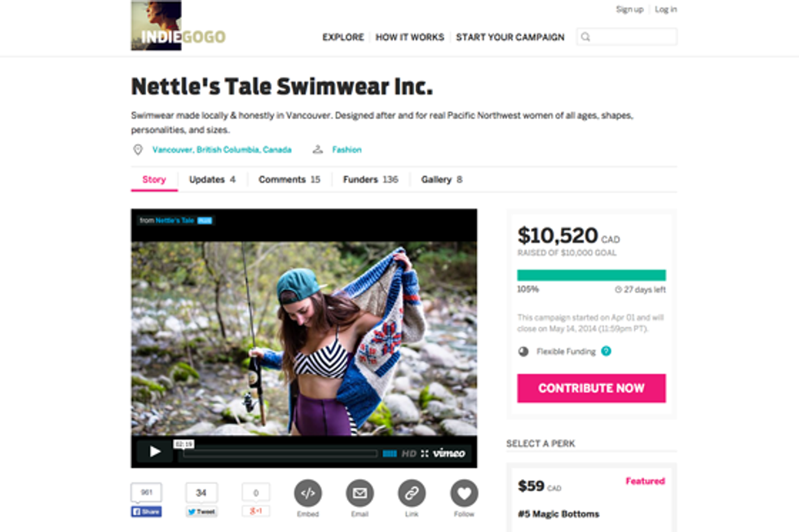The width and height of the screenshot is (799, 532).
Task: Go to Indiegogo home via logo
Action: [x=179, y=27]
